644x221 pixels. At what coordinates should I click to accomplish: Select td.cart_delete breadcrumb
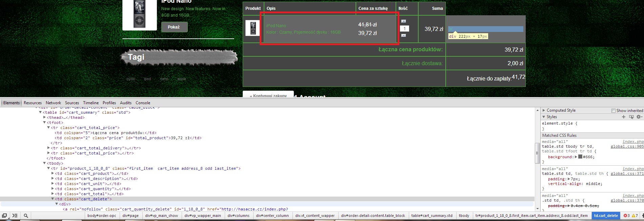[606, 216]
